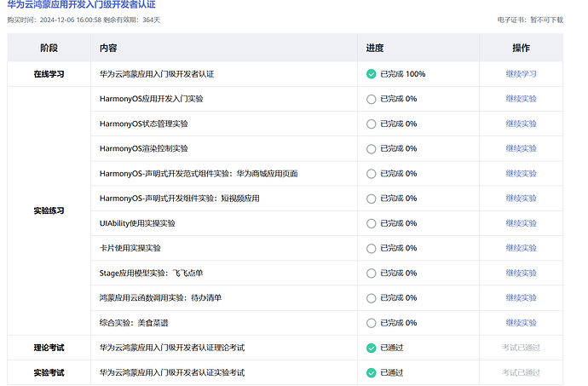Click 考试已通过 in the 理论考试 row

coord(521,348)
